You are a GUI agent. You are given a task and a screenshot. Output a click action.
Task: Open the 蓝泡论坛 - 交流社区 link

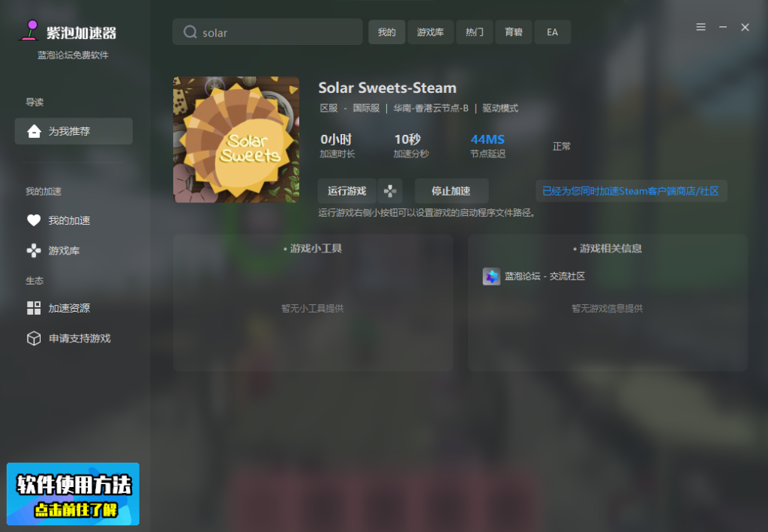pyautogui.click(x=544, y=276)
